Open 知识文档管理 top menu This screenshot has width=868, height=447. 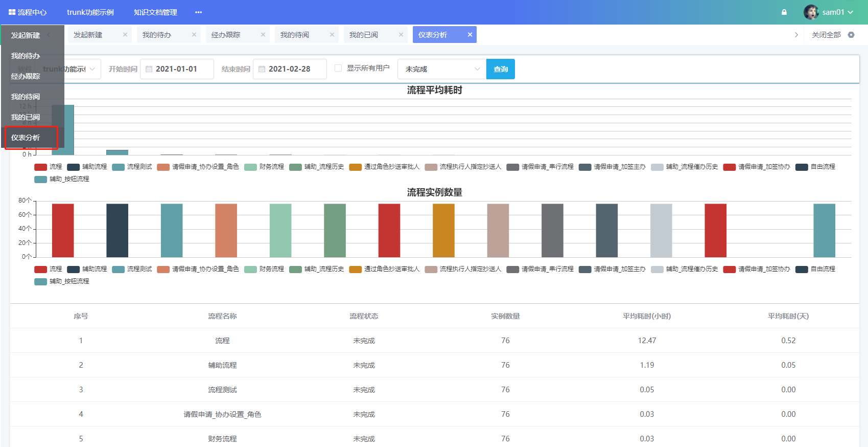[x=155, y=12]
